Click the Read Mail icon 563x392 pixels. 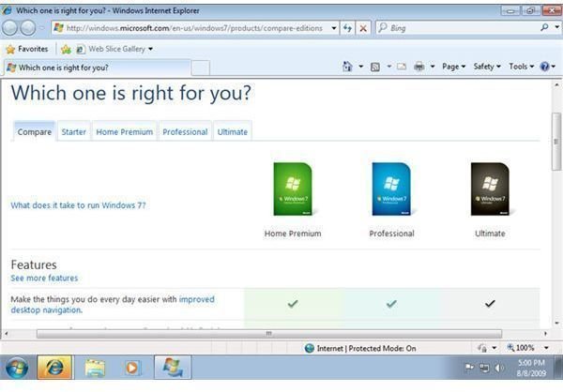(402, 67)
